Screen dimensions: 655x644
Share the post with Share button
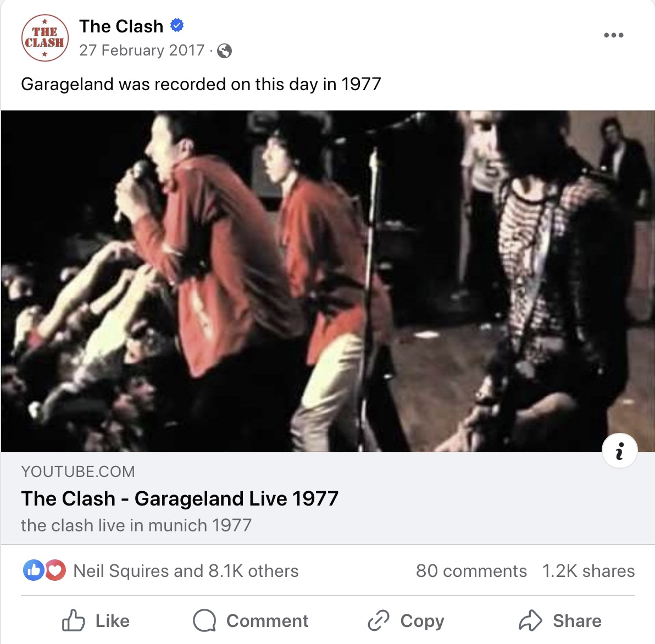[560, 620]
